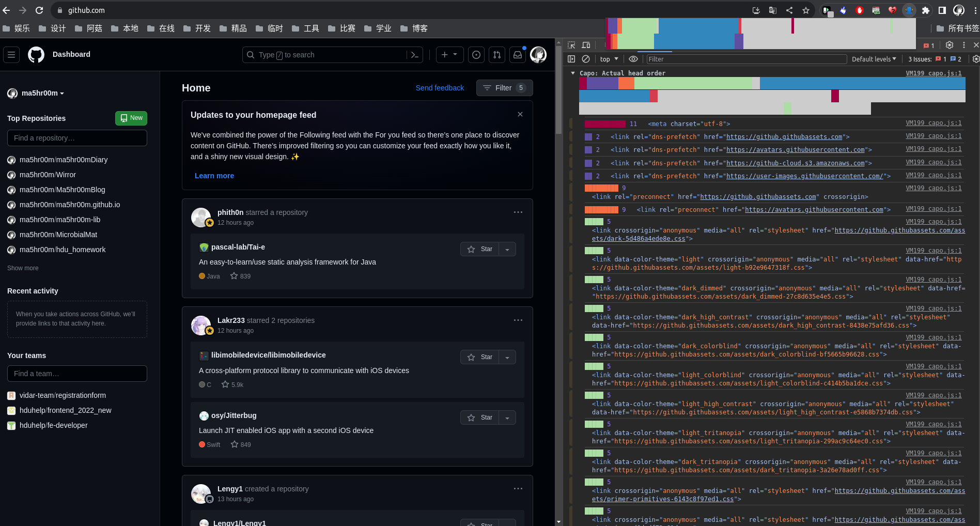The width and height of the screenshot is (980, 526).
Task: Open vidar-team/registrationform team repo
Action: pos(63,395)
